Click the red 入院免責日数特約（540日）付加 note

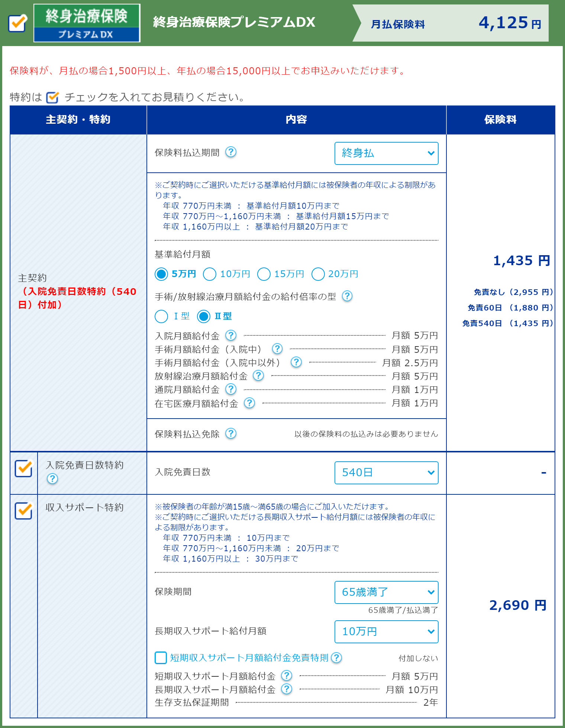tap(77, 298)
